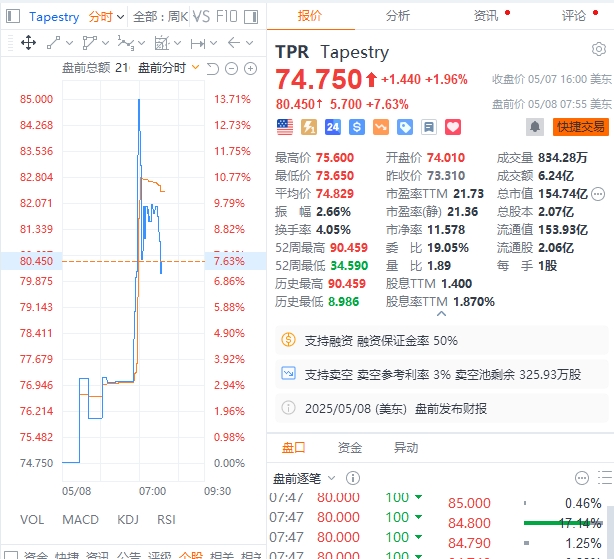
Task: Open the 盘前分时 dropdown arrow
Action: pyautogui.click(x=195, y=68)
